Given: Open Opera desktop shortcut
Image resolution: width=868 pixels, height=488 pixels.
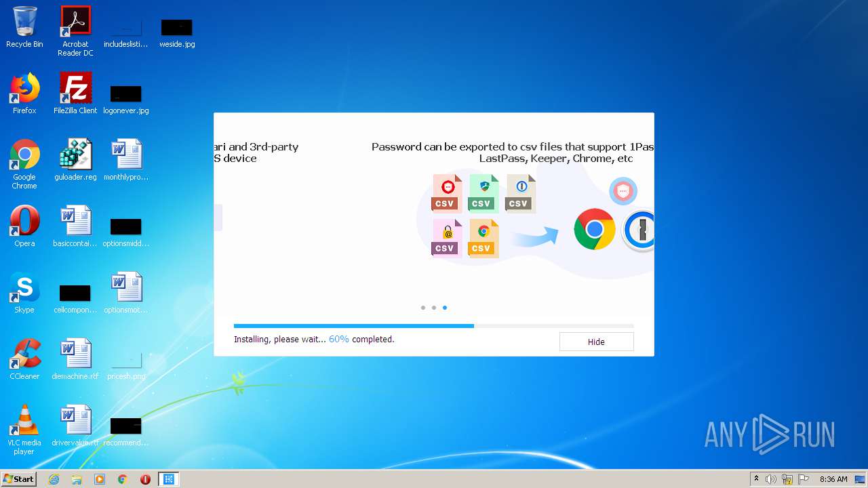Looking at the screenshot, I should [24, 226].
